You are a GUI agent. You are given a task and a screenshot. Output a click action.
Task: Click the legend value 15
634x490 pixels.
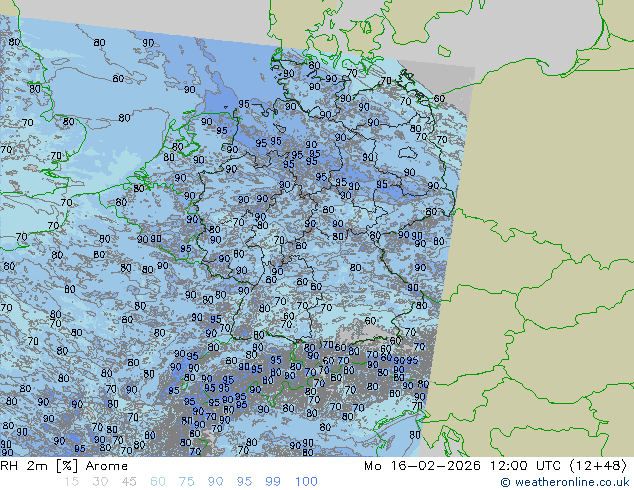(x=71, y=482)
